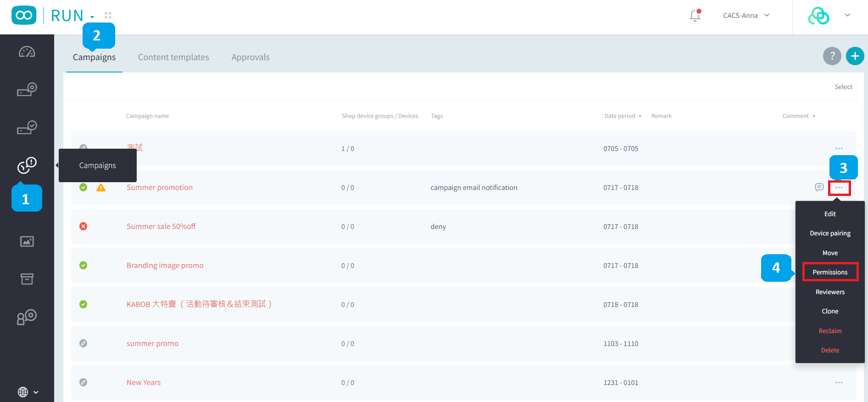This screenshot has height=402, width=868.
Task: Expand the RUN module dropdown
Action: [92, 17]
